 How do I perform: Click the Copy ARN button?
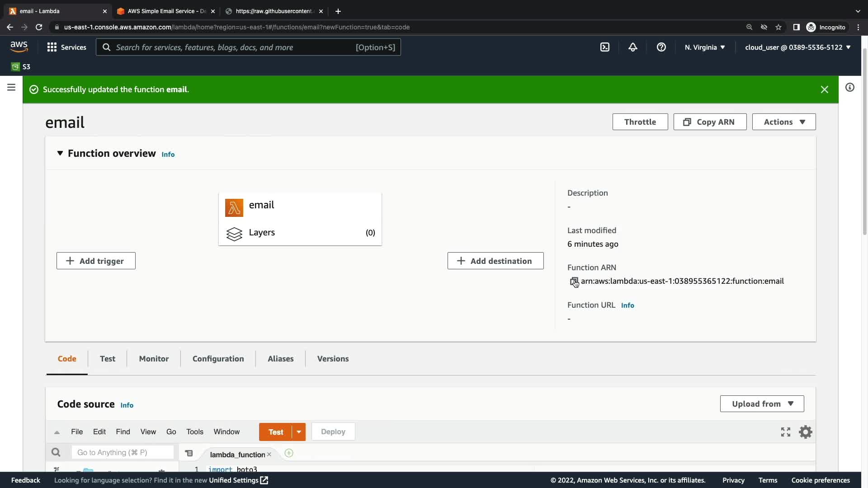click(710, 122)
